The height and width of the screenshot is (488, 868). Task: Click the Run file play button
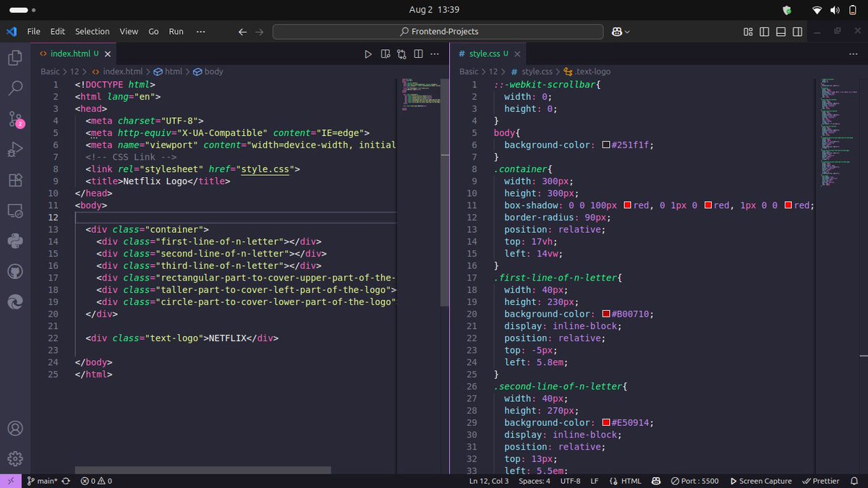pyautogui.click(x=367, y=53)
